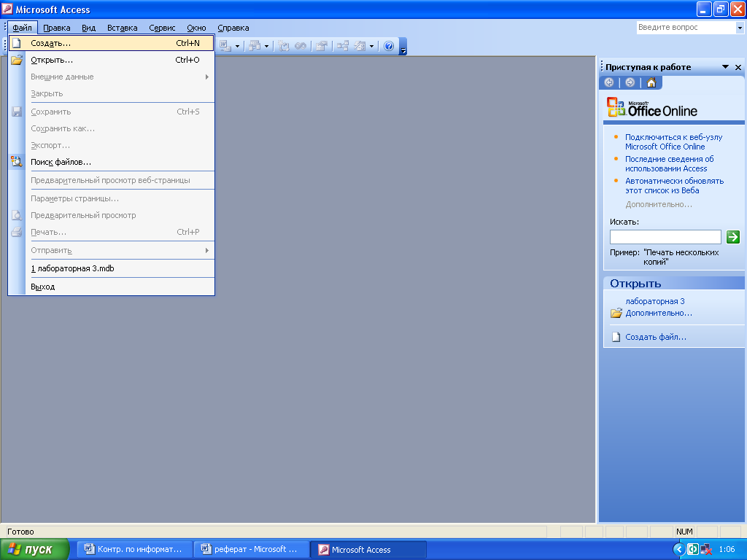Click the task pane Home icon
747x560 pixels.
(651, 82)
